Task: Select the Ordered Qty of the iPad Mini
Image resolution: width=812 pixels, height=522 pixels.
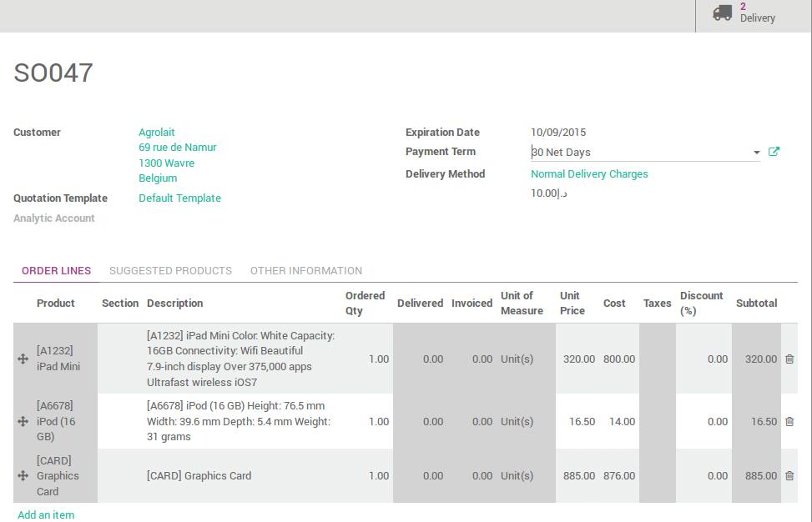Action: click(379, 359)
